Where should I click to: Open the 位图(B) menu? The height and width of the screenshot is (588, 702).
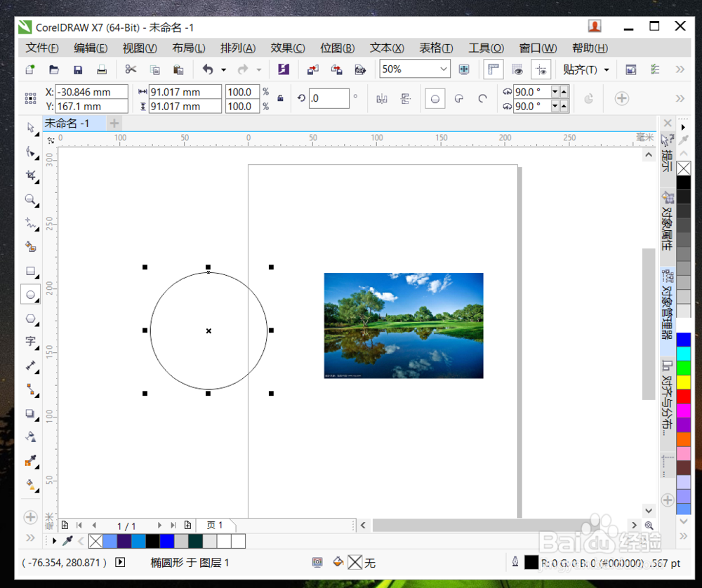(337, 48)
